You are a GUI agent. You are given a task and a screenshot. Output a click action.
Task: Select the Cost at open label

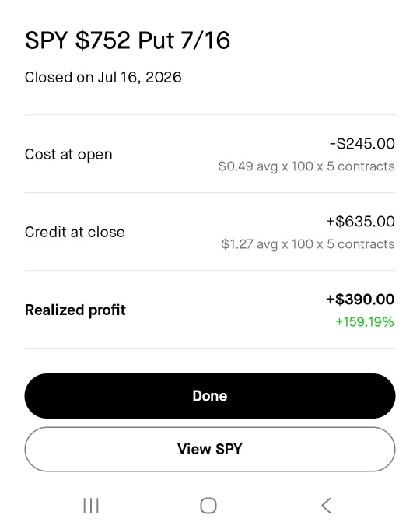(68, 155)
